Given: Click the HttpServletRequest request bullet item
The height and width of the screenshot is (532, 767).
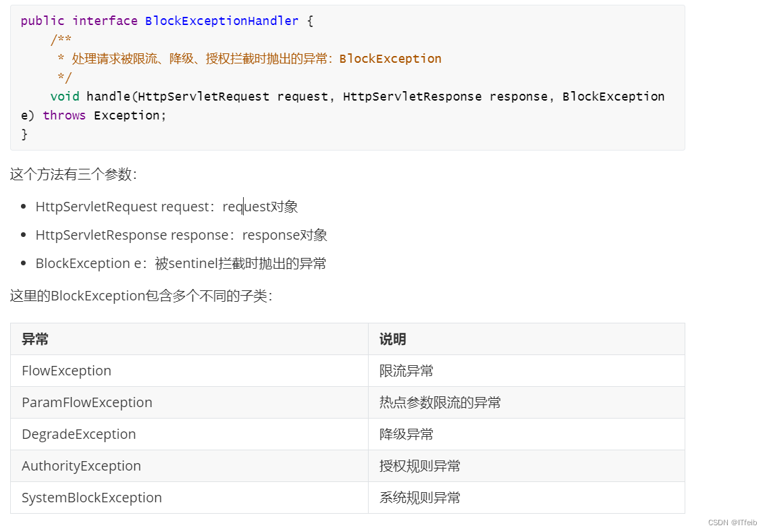Looking at the screenshot, I should (x=167, y=207).
